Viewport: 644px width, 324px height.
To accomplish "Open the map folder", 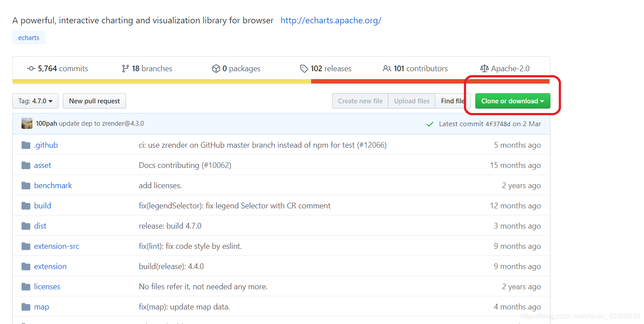I will tap(41, 307).
